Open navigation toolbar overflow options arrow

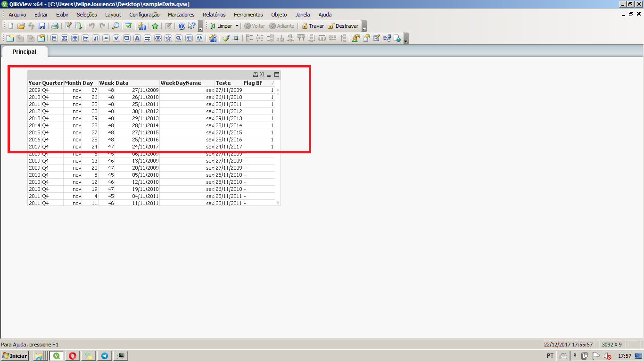pyautogui.click(x=364, y=27)
